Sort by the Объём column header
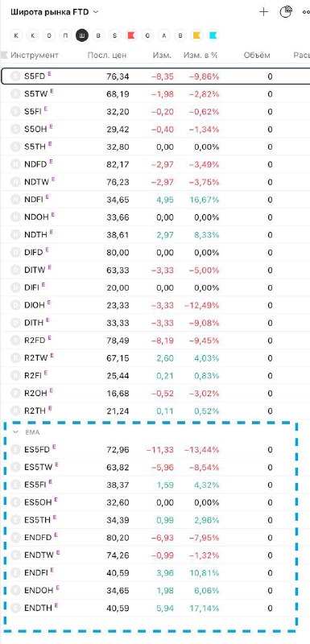 (257, 55)
